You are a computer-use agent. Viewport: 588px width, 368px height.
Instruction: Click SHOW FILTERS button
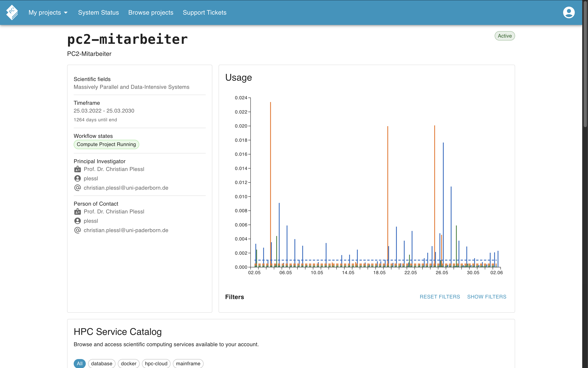(x=487, y=297)
